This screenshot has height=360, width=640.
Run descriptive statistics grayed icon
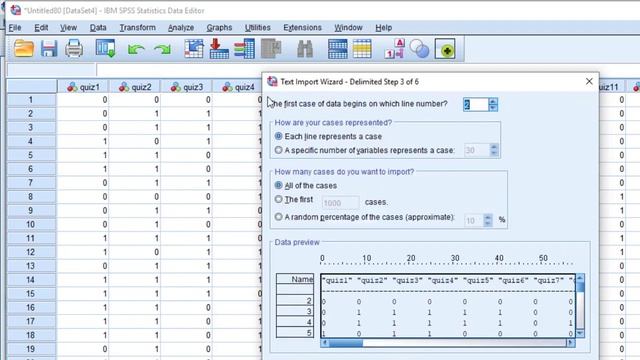point(271,49)
